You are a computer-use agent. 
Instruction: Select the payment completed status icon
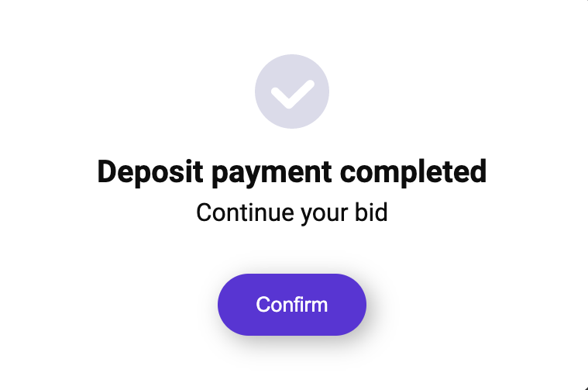click(x=292, y=92)
